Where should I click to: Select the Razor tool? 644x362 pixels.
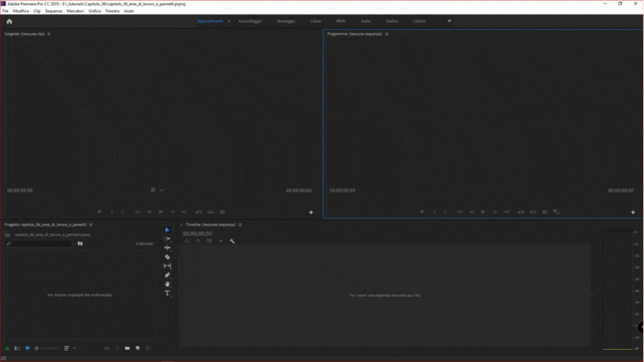point(167,256)
